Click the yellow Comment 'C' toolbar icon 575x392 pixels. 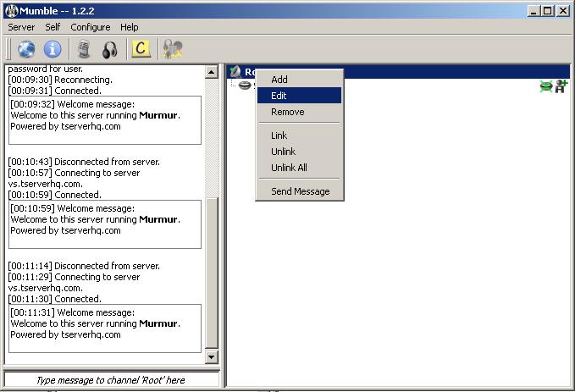tap(141, 48)
